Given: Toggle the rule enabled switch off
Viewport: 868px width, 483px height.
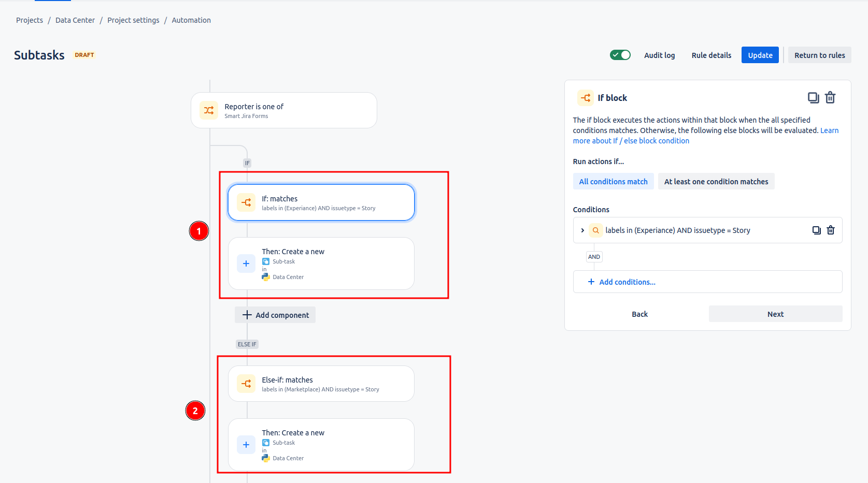Looking at the screenshot, I should pos(620,55).
